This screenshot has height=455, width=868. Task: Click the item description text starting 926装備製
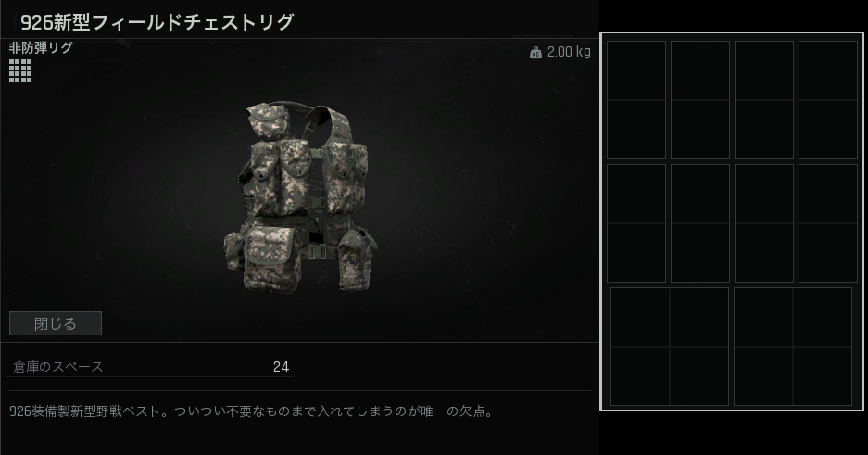coord(251,411)
